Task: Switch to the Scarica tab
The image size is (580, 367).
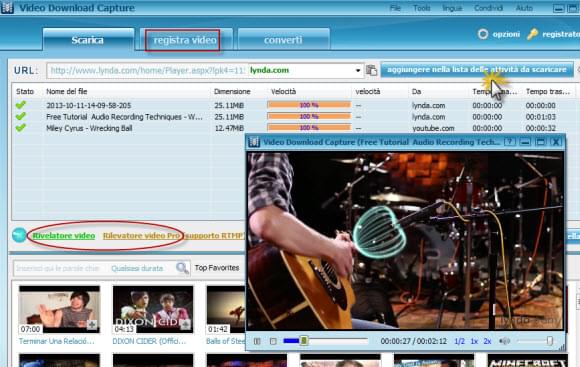Action: click(x=88, y=40)
